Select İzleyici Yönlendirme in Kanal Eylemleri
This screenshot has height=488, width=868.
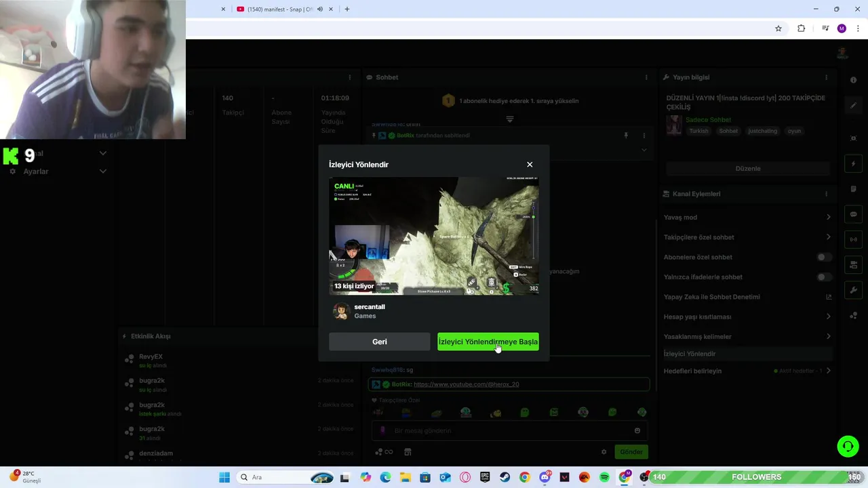click(x=747, y=354)
